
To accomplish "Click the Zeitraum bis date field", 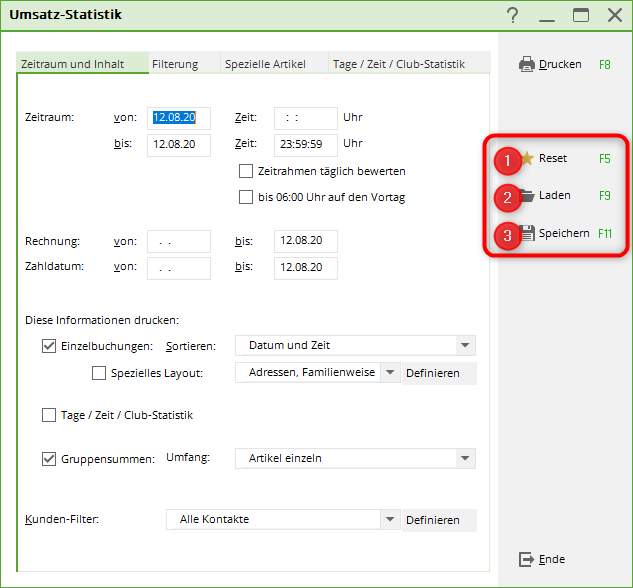I will [x=178, y=144].
